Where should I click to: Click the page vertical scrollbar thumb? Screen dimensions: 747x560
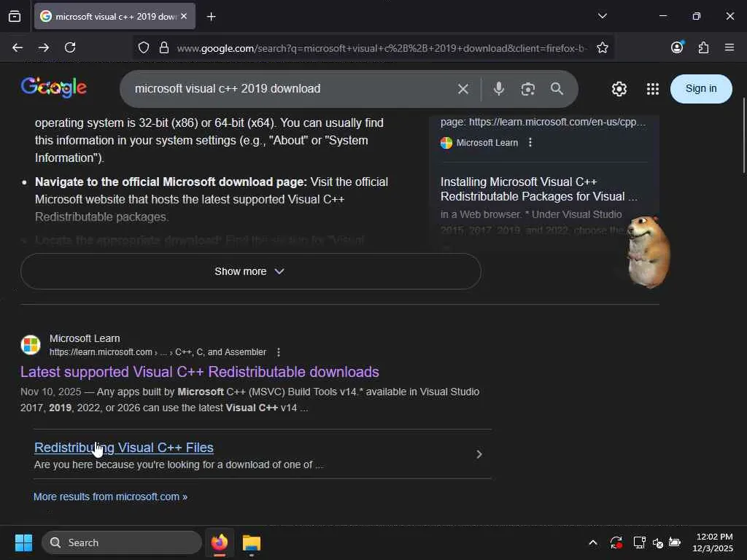[x=743, y=136]
